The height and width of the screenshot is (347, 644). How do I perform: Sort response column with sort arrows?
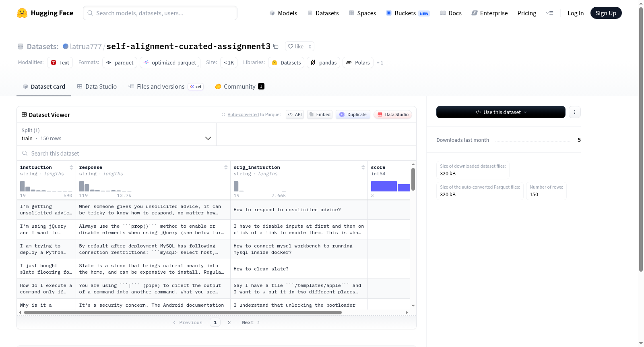coord(226,167)
